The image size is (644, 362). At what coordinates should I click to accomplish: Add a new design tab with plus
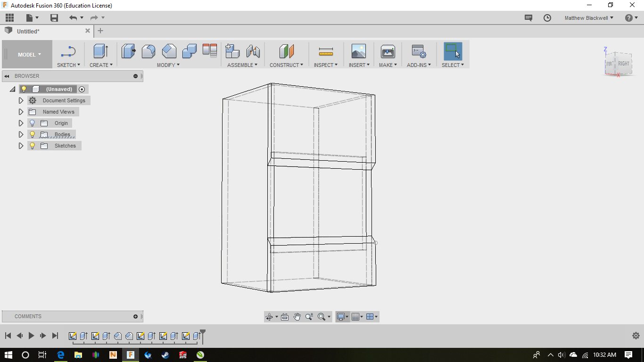tap(100, 31)
